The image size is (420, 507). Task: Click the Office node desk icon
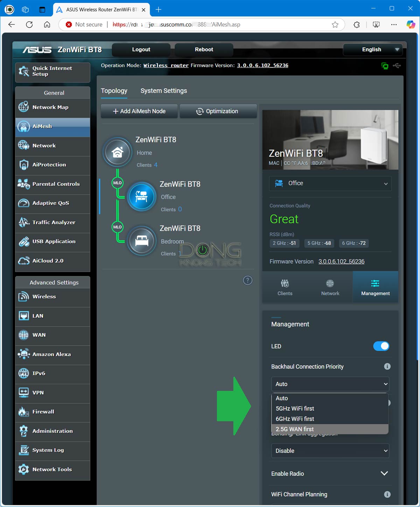[x=141, y=197]
